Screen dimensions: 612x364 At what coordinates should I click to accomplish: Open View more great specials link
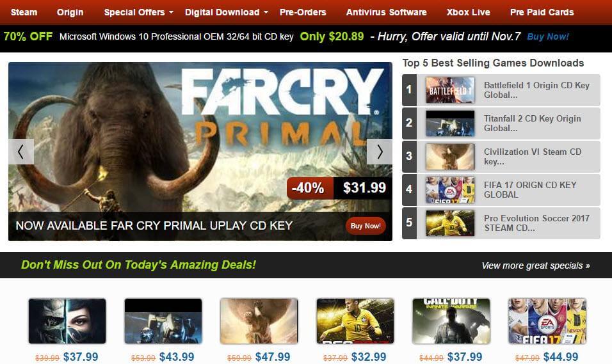pos(536,265)
